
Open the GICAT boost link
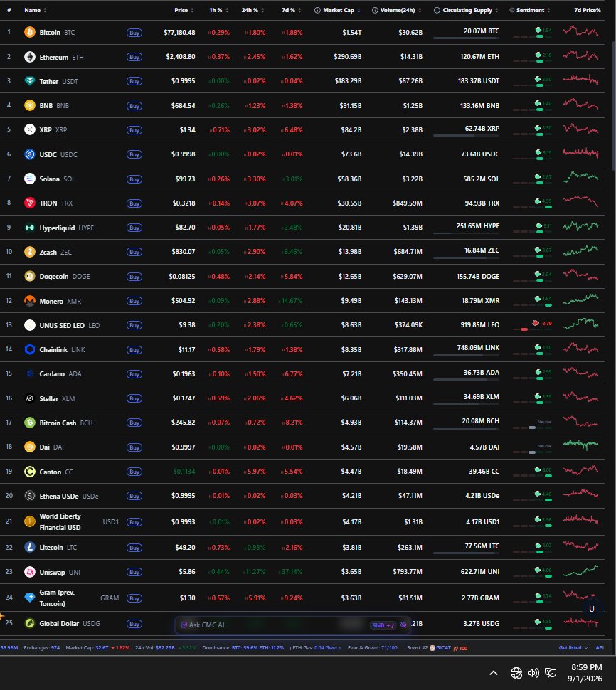point(440,647)
